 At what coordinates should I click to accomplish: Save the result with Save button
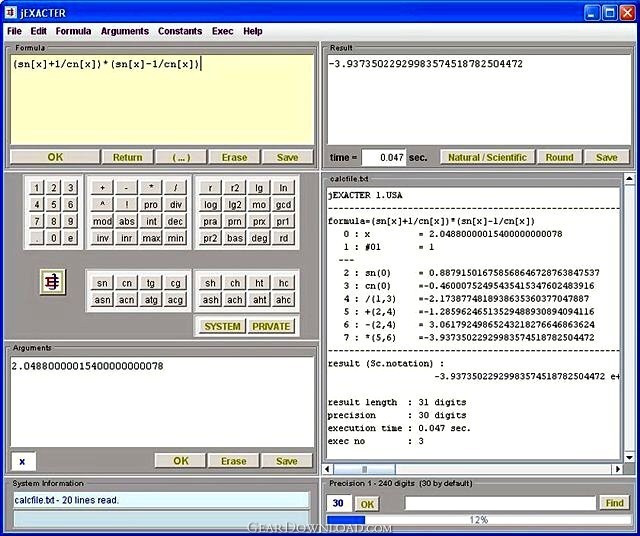click(x=607, y=157)
